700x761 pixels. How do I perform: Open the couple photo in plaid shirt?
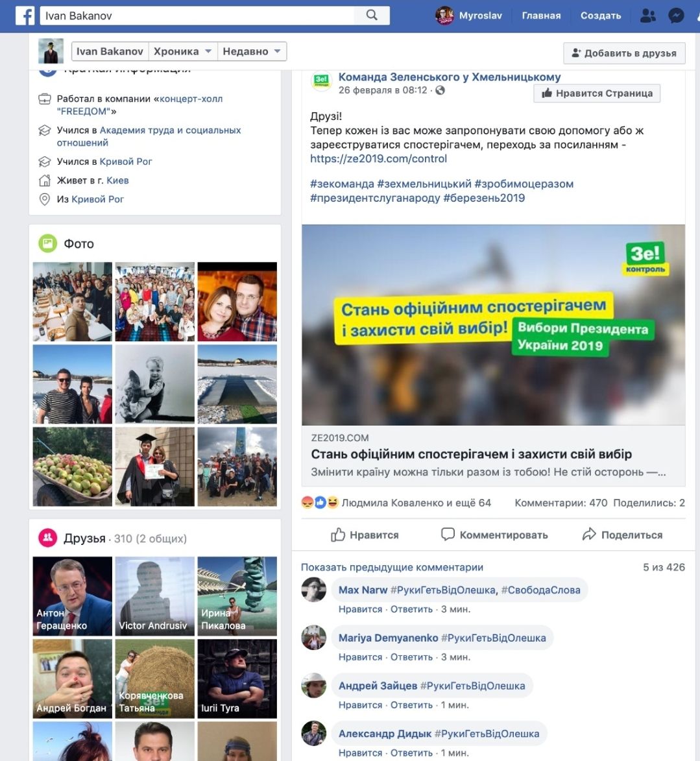237,302
